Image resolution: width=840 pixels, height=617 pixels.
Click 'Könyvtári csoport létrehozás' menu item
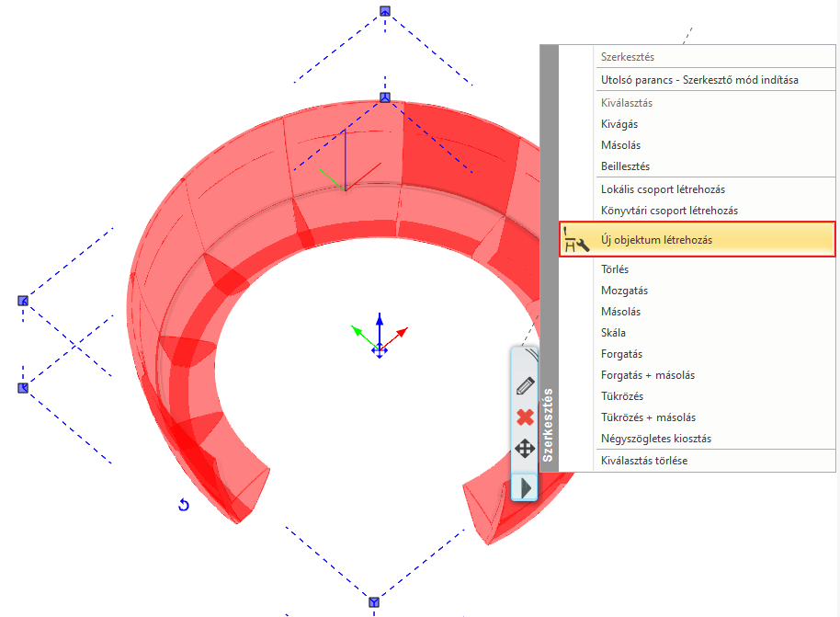tap(669, 211)
